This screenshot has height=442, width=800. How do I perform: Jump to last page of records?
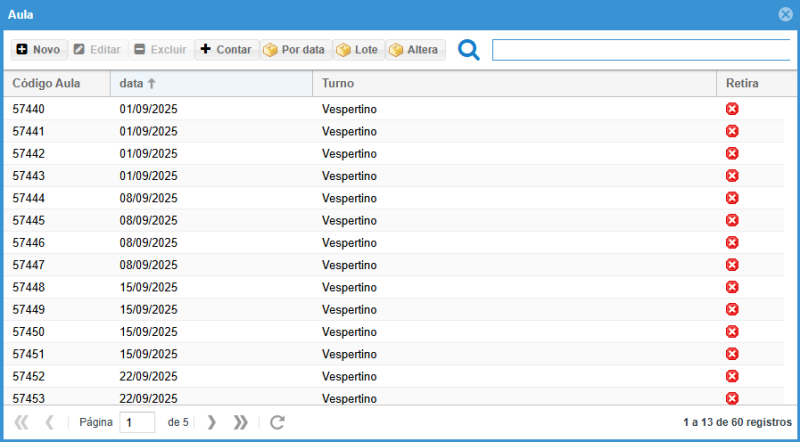pyautogui.click(x=240, y=422)
